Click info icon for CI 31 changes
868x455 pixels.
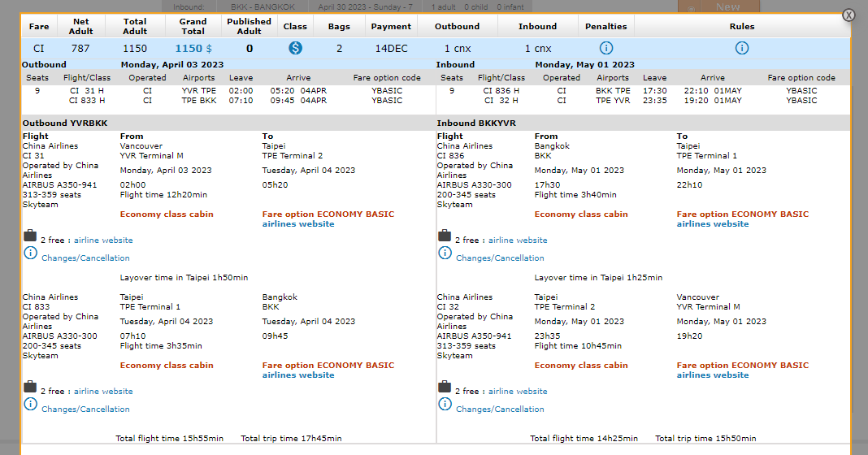(x=30, y=253)
